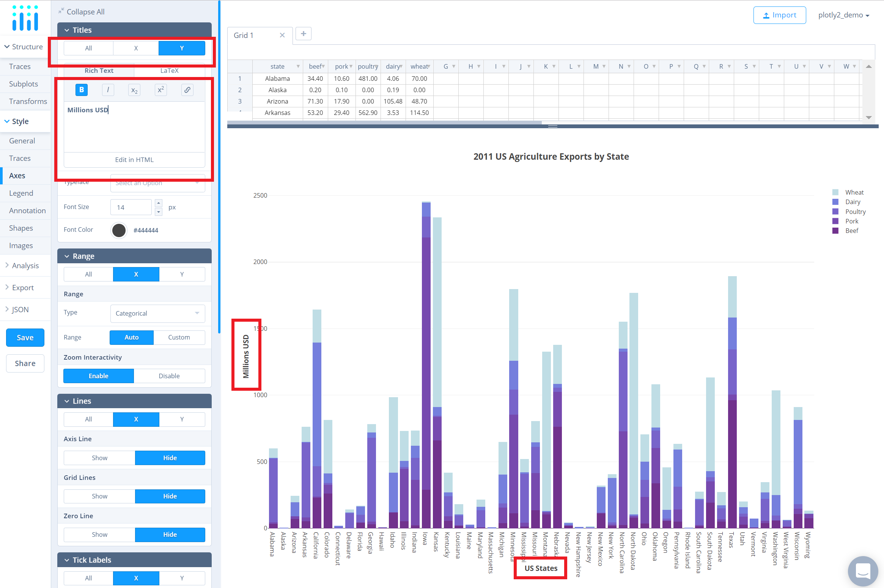
Task: Set Range to Custom
Action: [179, 337]
